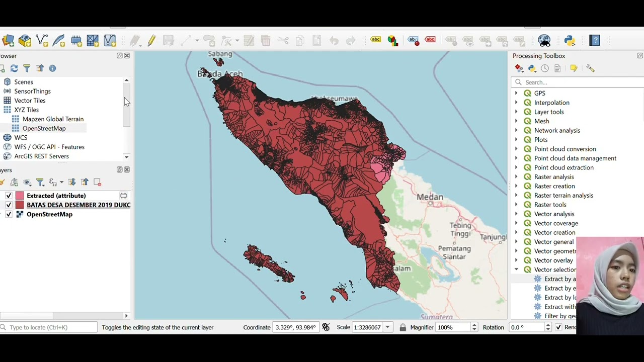The height and width of the screenshot is (362, 644).
Task: Expand the Vector analysis group
Action: (x=516, y=214)
